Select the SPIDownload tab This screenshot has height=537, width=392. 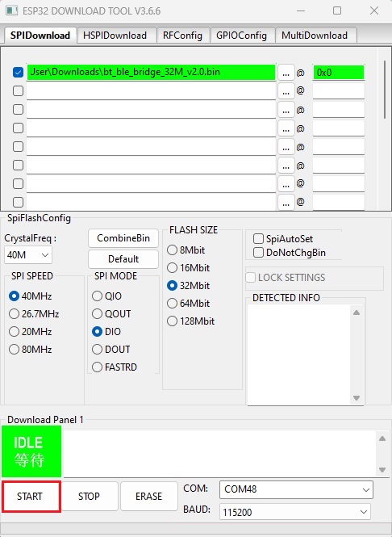40,36
